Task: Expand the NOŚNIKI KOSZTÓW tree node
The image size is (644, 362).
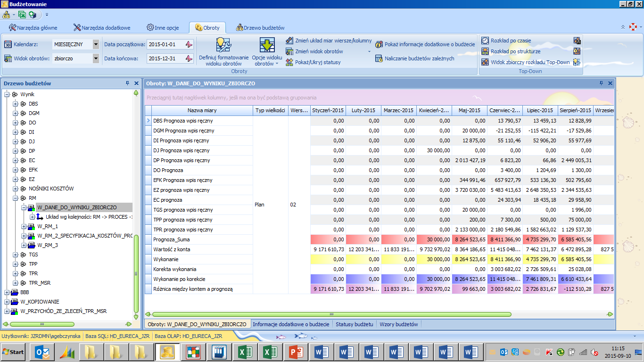Action: [x=15, y=189]
